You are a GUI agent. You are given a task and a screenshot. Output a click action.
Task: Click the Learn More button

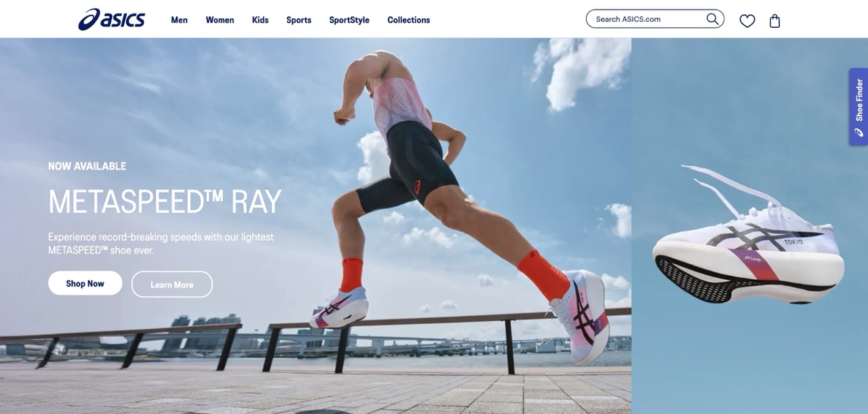[x=172, y=285]
